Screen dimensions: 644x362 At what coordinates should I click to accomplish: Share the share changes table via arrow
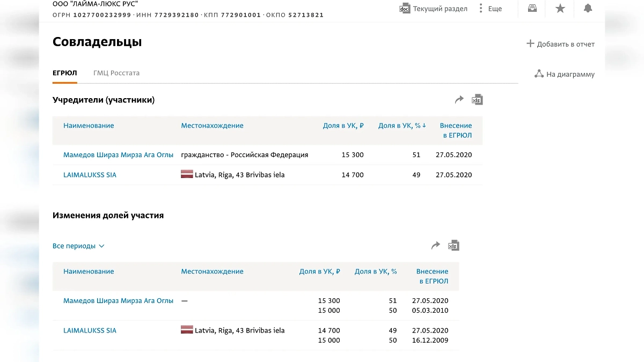pyautogui.click(x=435, y=246)
